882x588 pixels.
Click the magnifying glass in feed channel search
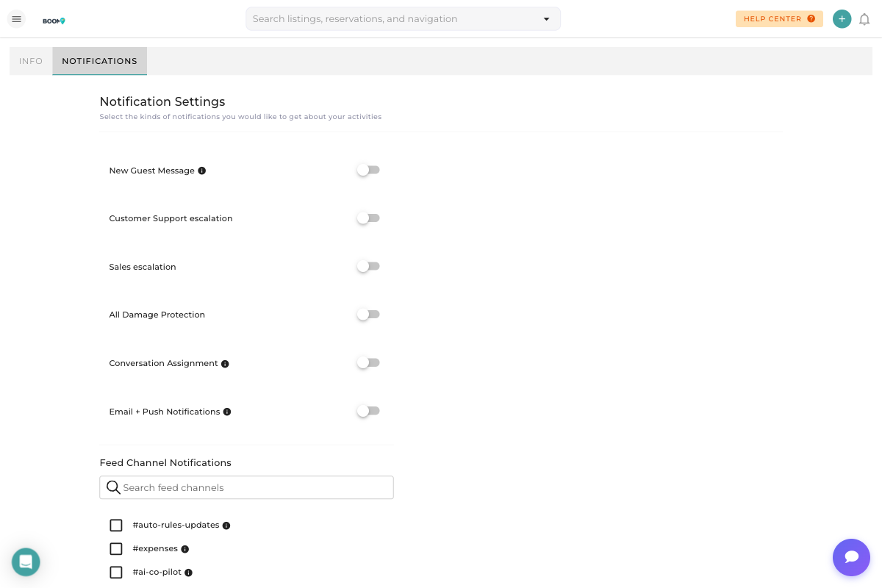(114, 487)
